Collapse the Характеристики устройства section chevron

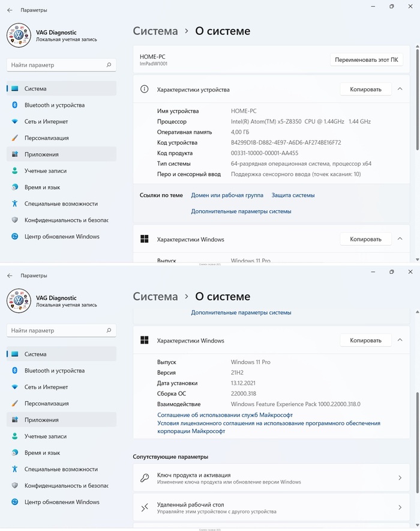tap(400, 90)
